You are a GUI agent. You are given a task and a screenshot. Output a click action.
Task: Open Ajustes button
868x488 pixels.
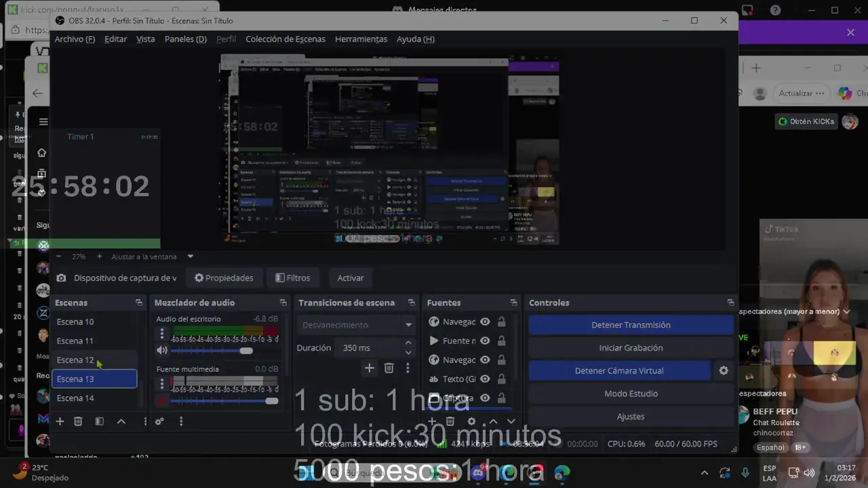pos(631,417)
